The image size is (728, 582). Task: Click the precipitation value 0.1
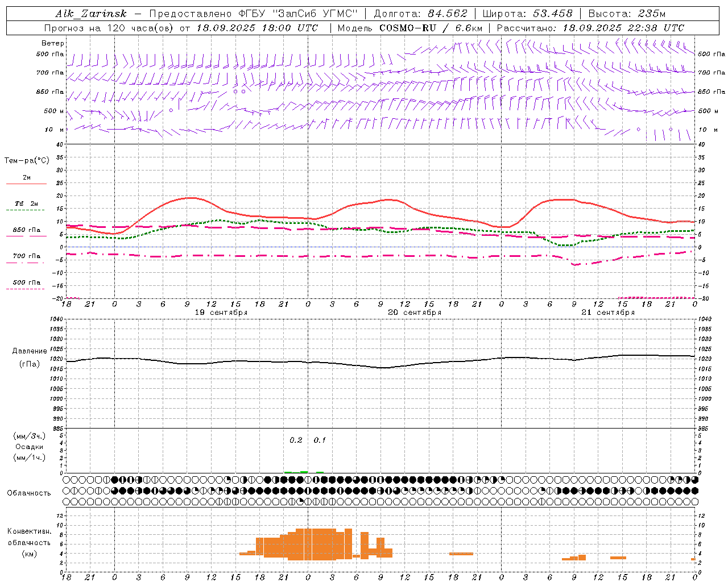(320, 440)
